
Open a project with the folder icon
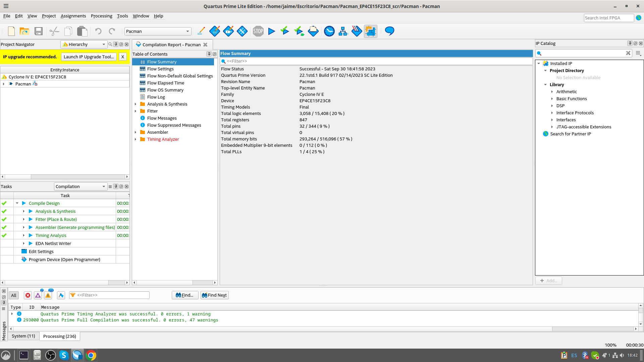coord(24,31)
